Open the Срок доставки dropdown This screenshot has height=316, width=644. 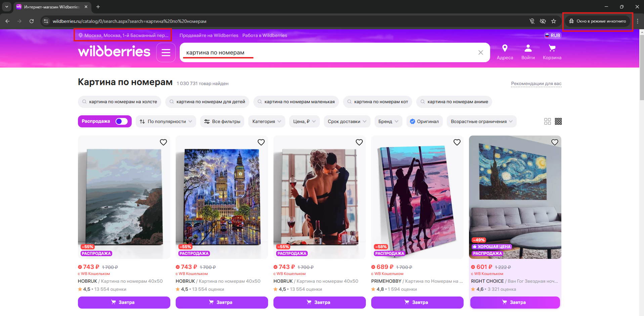click(x=347, y=121)
